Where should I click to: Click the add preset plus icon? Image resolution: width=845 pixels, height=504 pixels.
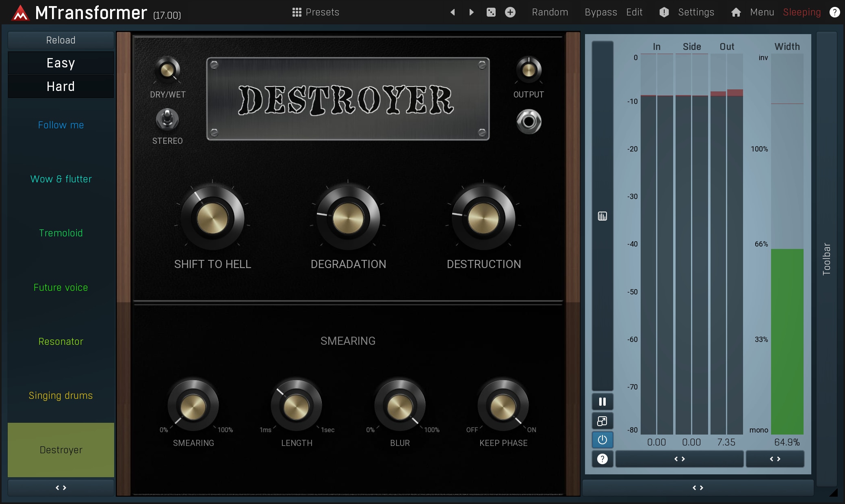point(510,12)
